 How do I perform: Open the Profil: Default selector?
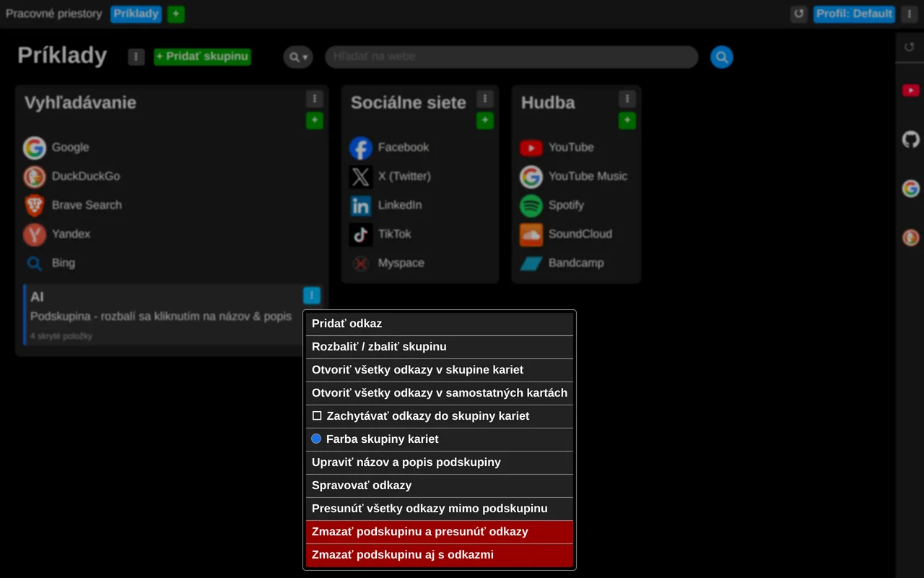[854, 14]
